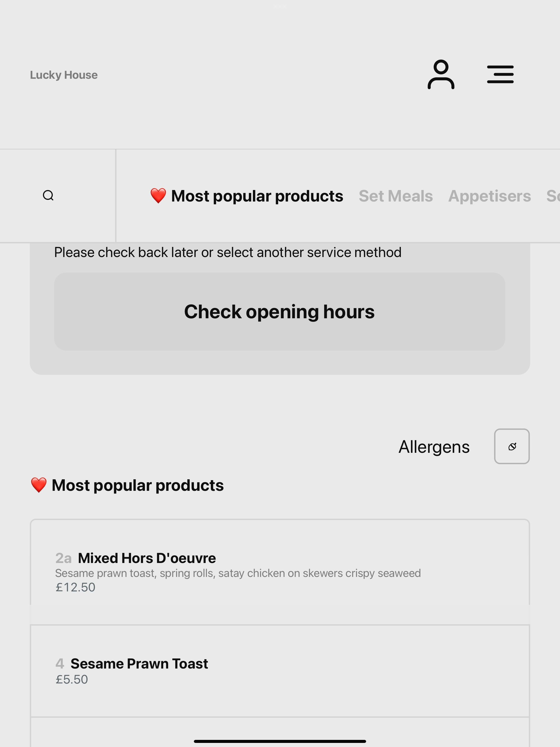Click the £5.50 price under Sesame Prawn Toast

[x=72, y=679]
